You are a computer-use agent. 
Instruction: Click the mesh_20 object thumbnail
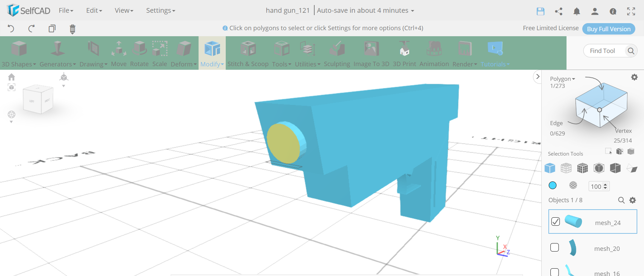573,248
